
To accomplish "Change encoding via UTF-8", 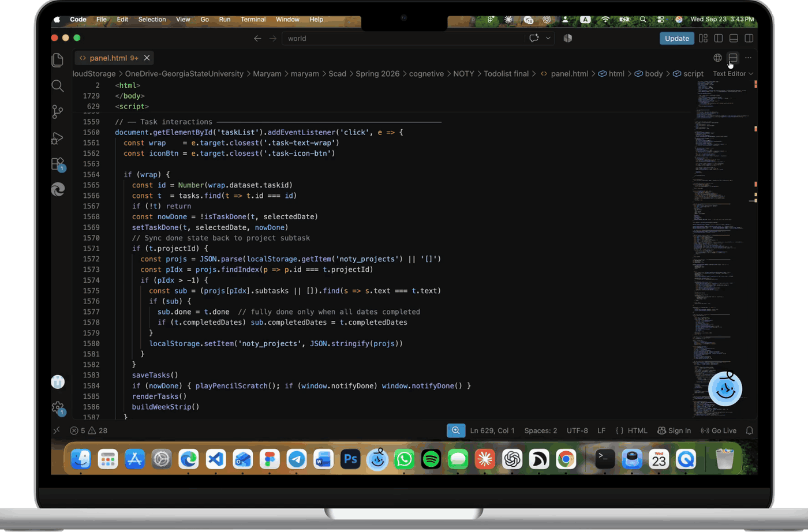I will pos(577,430).
